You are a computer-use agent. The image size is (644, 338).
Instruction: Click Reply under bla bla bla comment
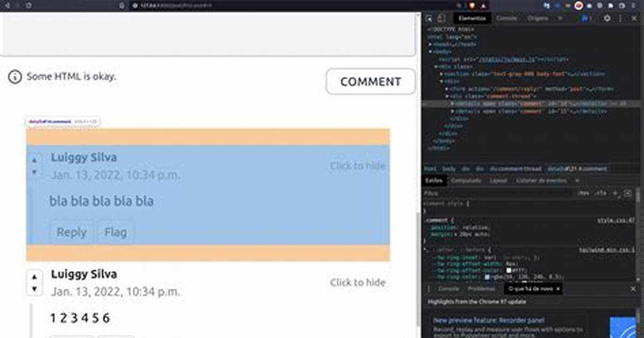click(71, 233)
